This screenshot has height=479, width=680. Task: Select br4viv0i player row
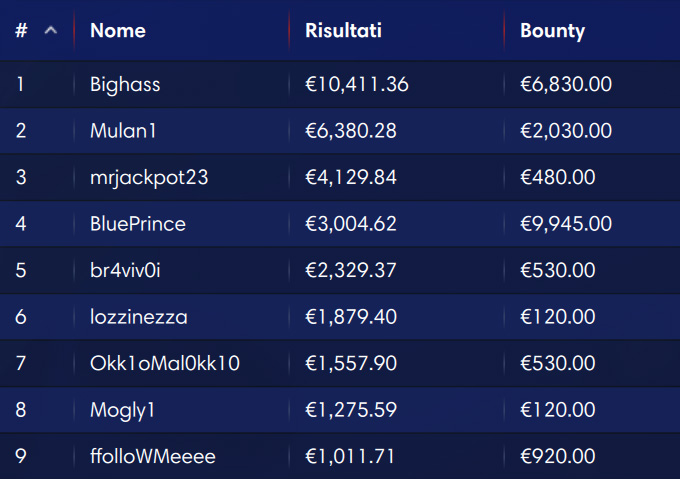pos(340,270)
